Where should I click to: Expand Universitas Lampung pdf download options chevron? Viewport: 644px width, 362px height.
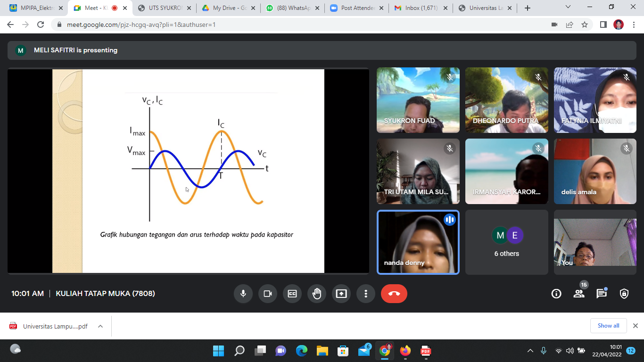[100, 326]
